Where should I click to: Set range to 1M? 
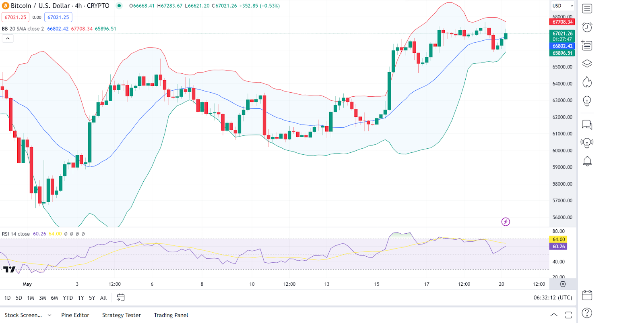pos(31,298)
